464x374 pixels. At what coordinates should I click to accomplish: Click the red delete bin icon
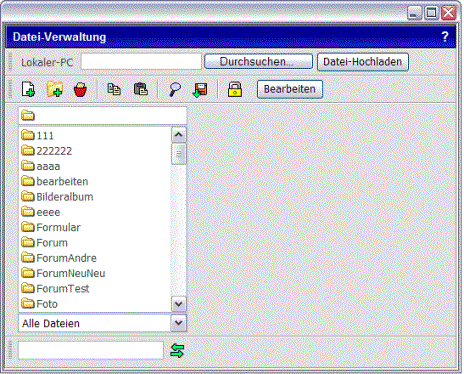(x=80, y=89)
